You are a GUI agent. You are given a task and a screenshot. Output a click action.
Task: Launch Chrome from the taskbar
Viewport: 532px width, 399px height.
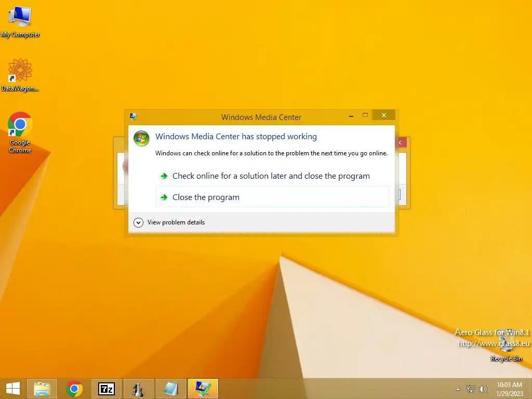coord(74,389)
